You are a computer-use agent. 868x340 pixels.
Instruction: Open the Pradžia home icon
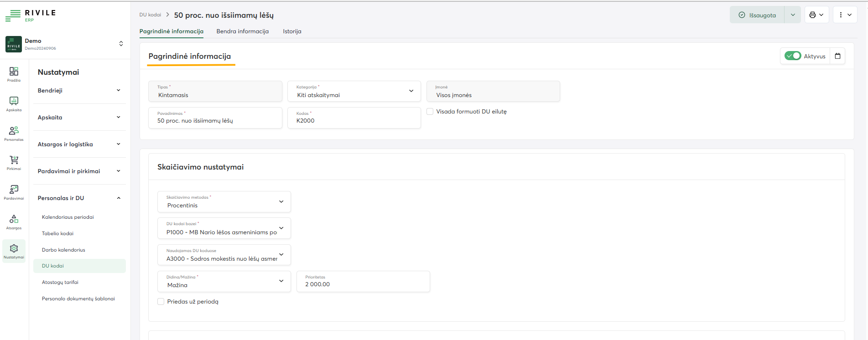14,74
